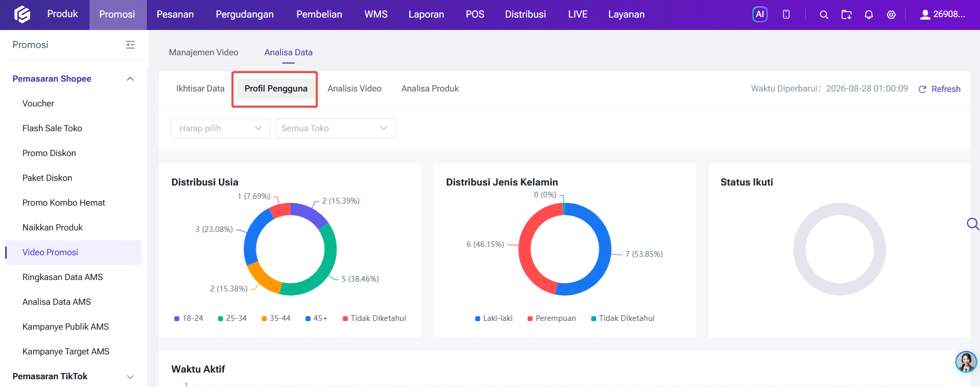Click the AI assistant icon
The width and height of the screenshot is (980, 387).
click(x=760, y=14)
